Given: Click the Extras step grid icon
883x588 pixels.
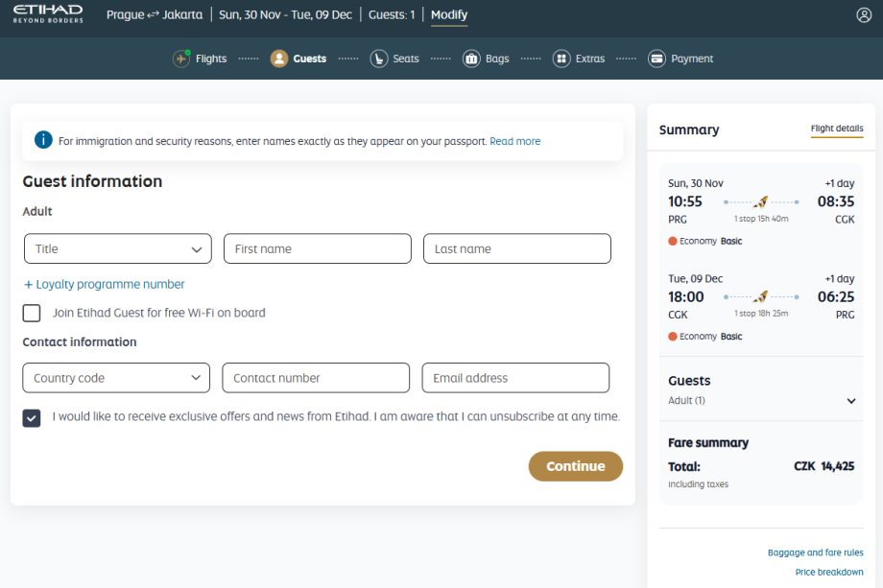Looking at the screenshot, I should point(561,59).
